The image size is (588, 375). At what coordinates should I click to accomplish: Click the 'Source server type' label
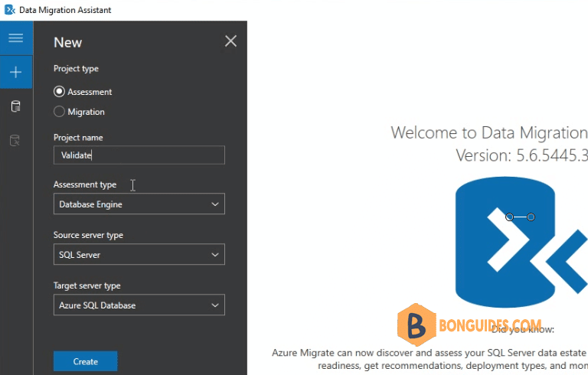88,235
